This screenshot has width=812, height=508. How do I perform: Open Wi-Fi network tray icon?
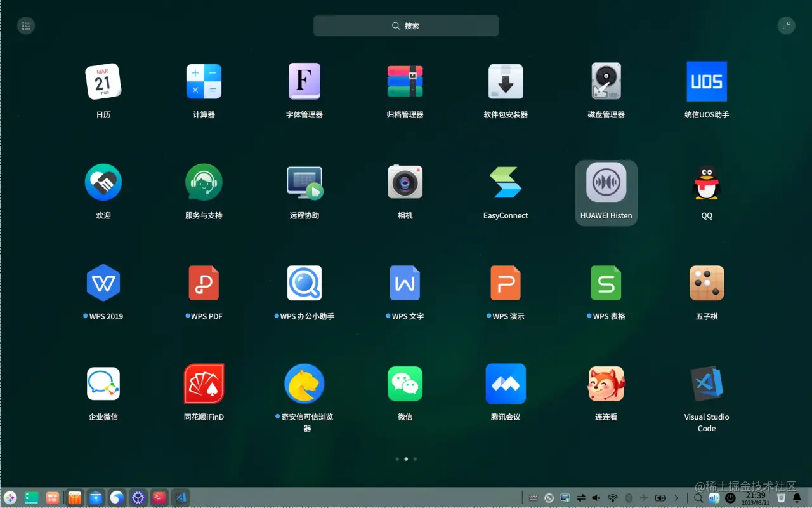[613, 498]
